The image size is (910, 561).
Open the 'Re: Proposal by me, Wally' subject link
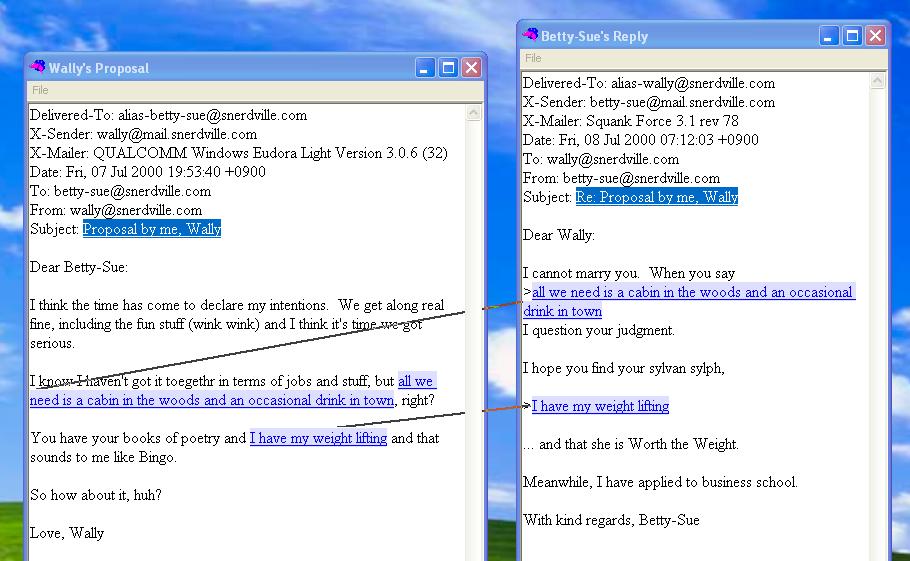coord(656,197)
